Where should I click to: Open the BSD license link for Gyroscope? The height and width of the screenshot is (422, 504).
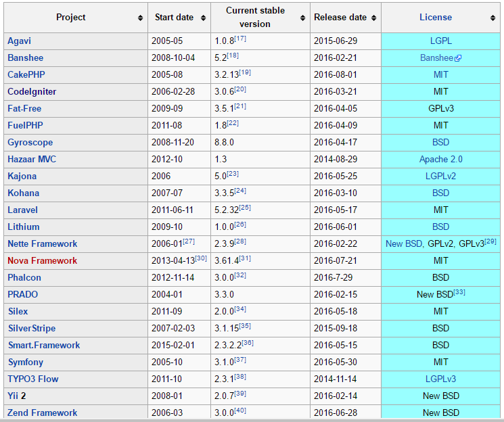click(x=440, y=143)
